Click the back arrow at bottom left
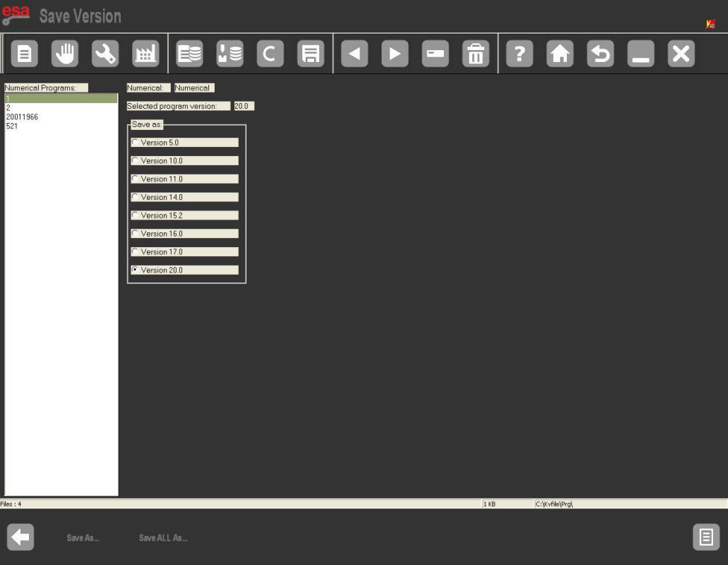The width and height of the screenshot is (728, 565). click(20, 537)
